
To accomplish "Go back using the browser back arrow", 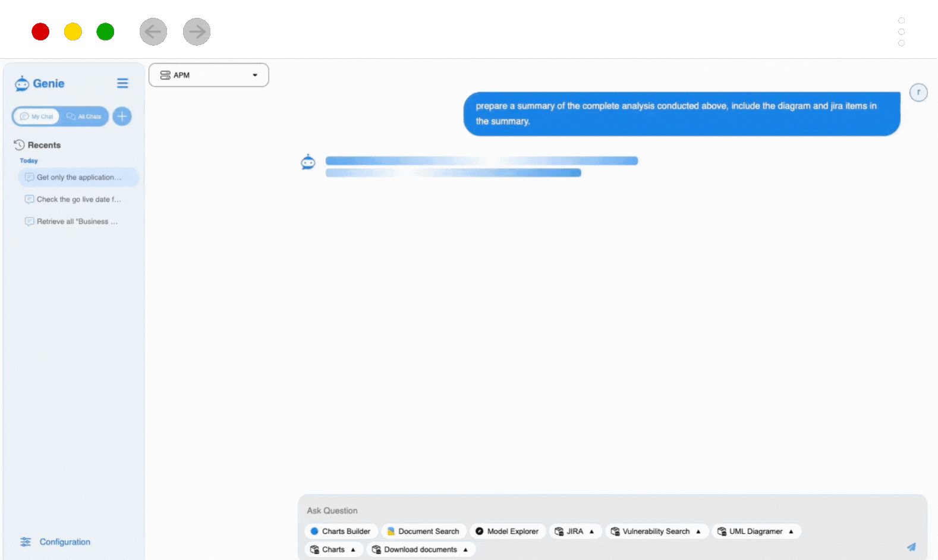I will pyautogui.click(x=153, y=32).
